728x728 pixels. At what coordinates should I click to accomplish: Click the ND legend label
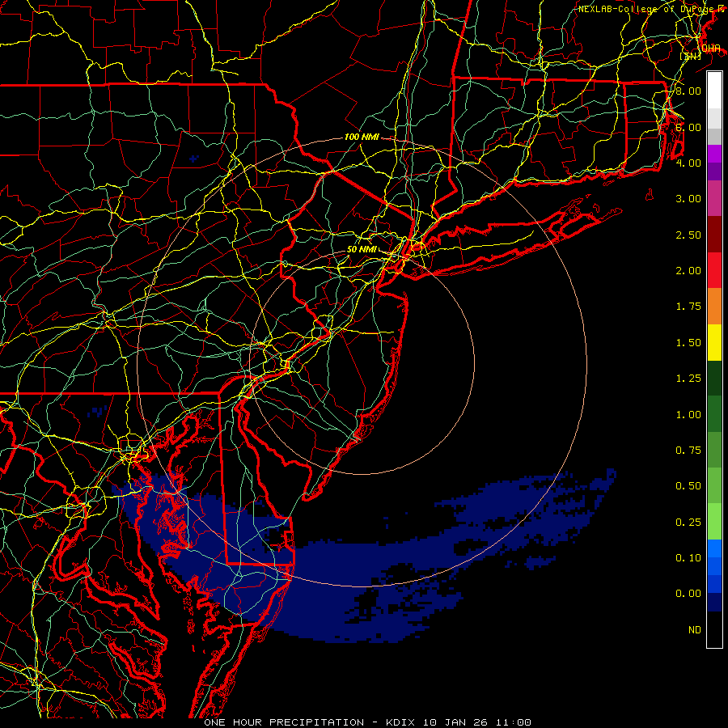pos(695,630)
